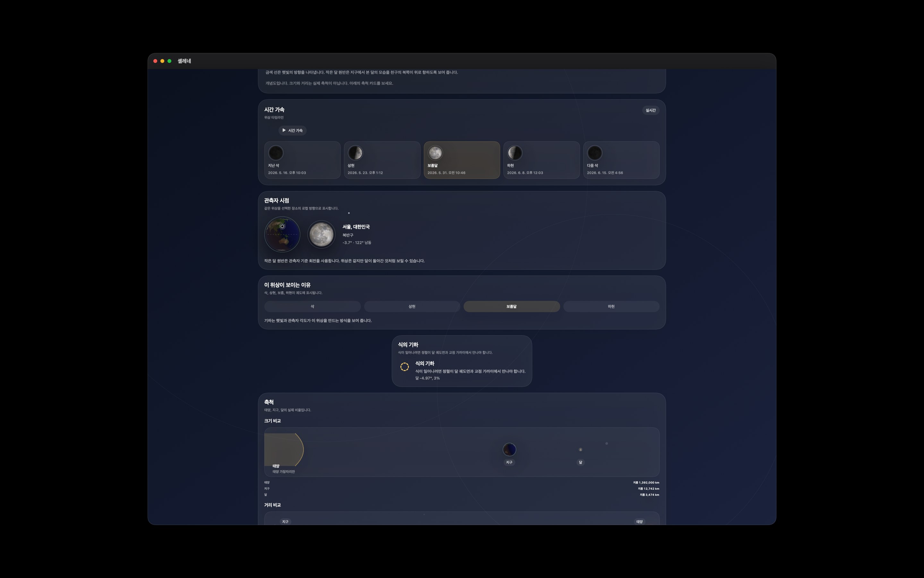Choose the 하현 phase tab
This screenshot has height=578, width=924.
pyautogui.click(x=611, y=307)
